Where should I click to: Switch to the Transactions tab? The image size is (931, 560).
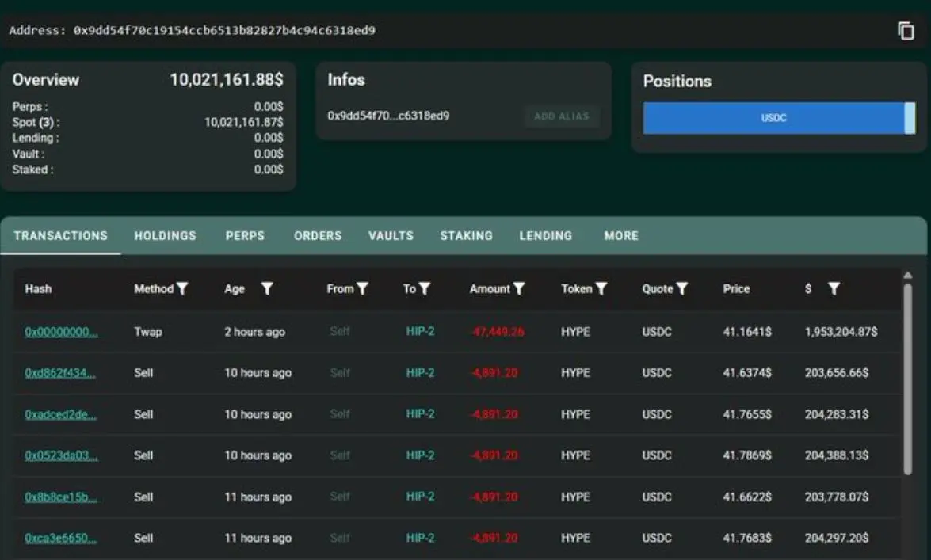(60, 236)
